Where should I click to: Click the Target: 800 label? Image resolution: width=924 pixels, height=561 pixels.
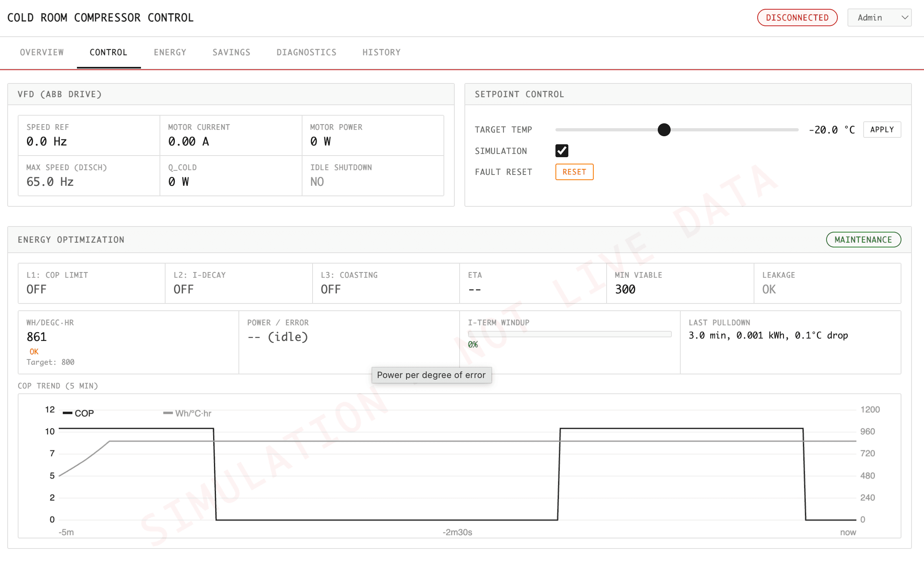50,362
